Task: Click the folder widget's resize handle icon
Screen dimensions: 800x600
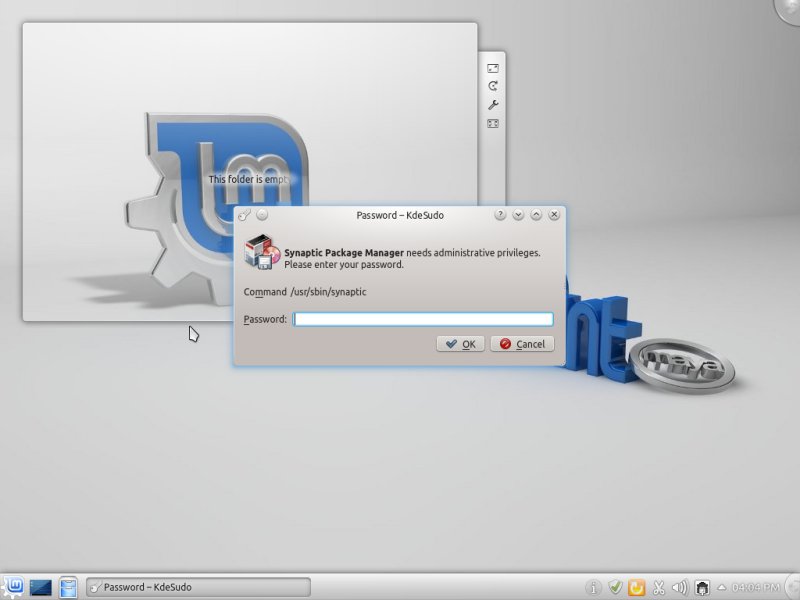Action: [x=493, y=68]
